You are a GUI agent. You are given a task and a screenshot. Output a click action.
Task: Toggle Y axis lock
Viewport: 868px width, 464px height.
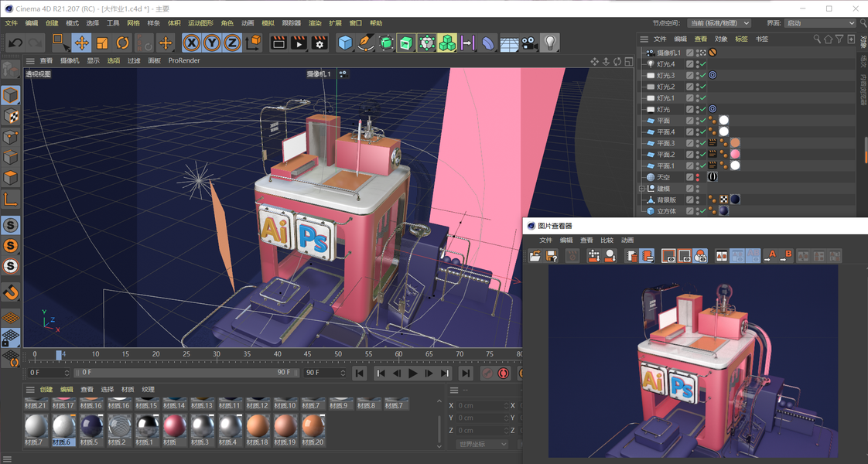coord(212,43)
